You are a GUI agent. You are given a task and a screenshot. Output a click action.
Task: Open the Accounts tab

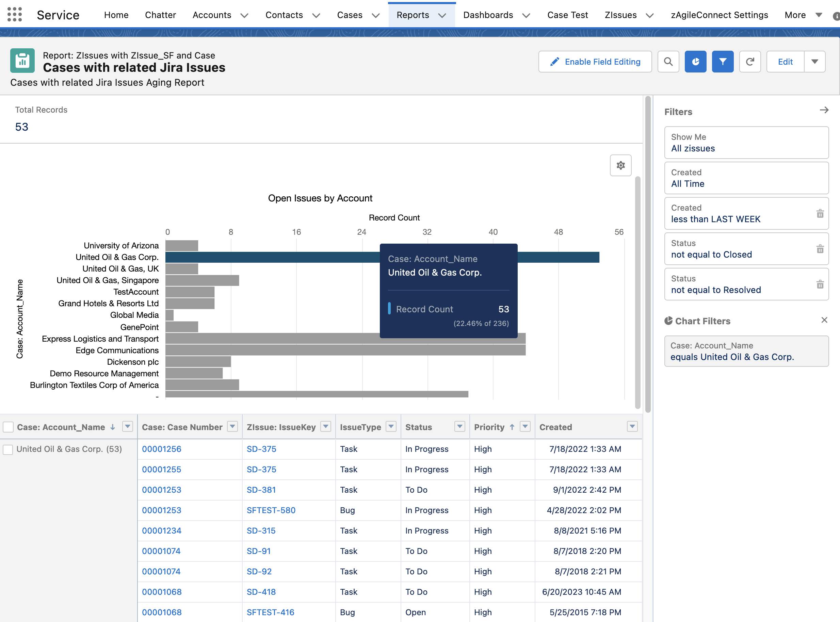point(212,15)
